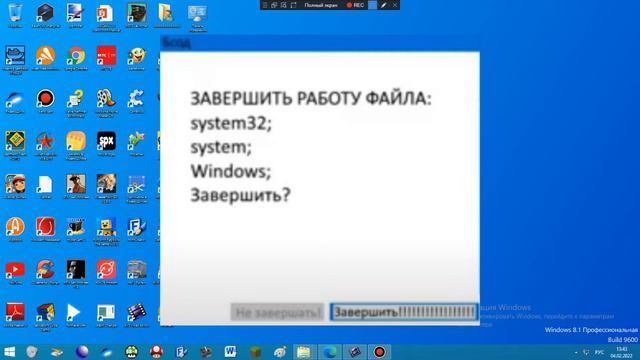Open the Windows Start button
This screenshot has height=360, width=640.
click(x=10, y=352)
